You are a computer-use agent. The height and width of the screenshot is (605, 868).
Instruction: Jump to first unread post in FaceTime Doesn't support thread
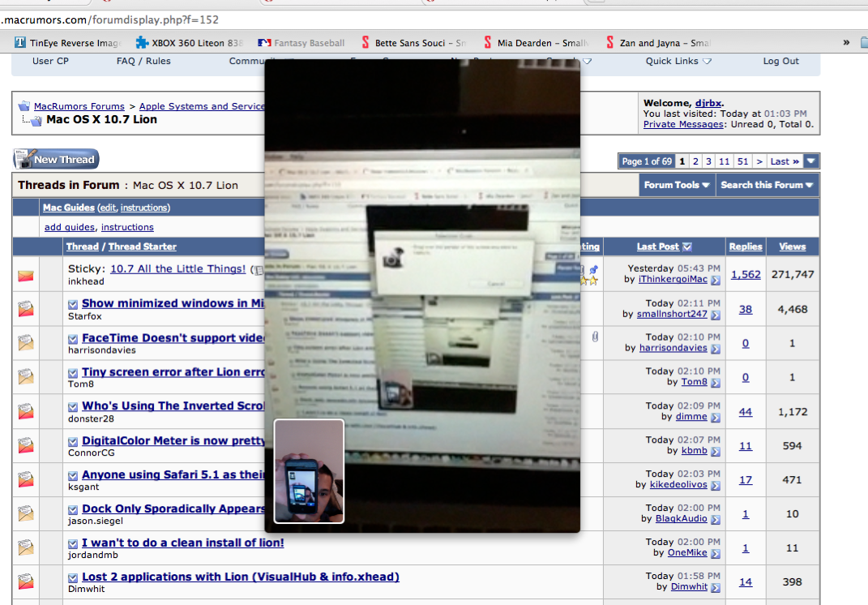pyautogui.click(x=73, y=339)
